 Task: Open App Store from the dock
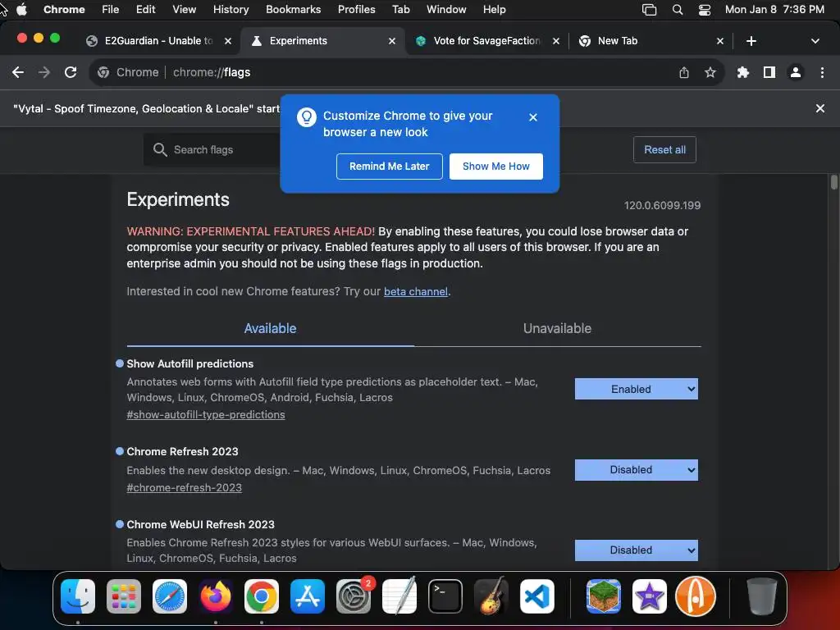pos(308,596)
